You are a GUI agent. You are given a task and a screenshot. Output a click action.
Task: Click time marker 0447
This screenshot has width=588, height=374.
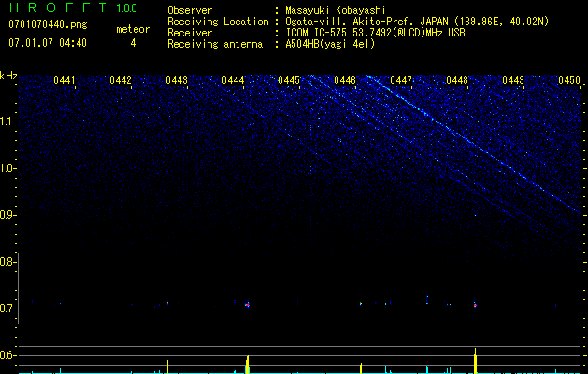tap(400, 80)
